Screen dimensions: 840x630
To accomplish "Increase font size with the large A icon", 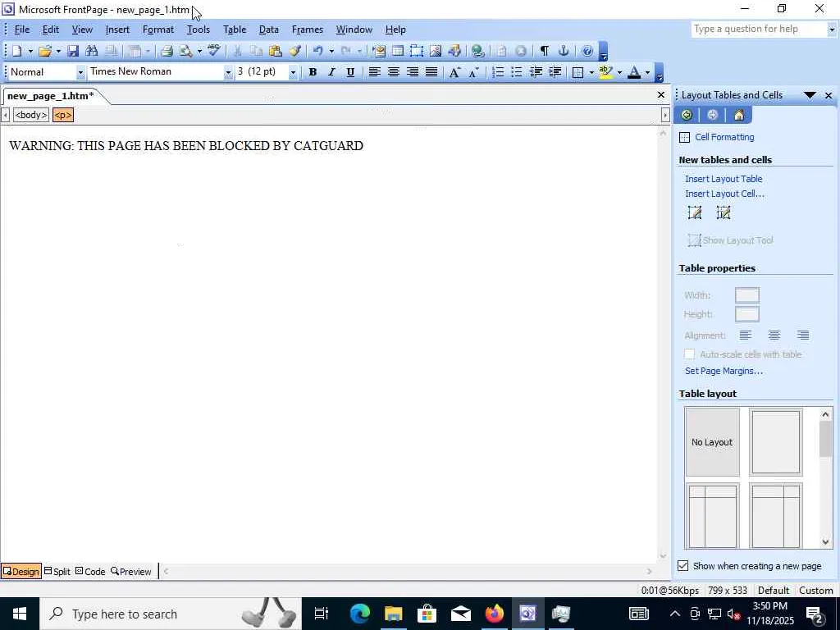I will pyautogui.click(x=454, y=72).
